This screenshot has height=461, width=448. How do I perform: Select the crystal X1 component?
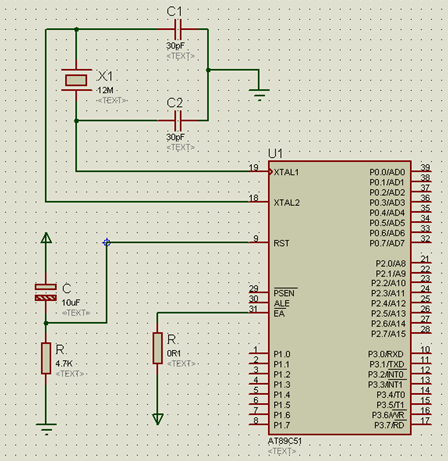point(76,80)
